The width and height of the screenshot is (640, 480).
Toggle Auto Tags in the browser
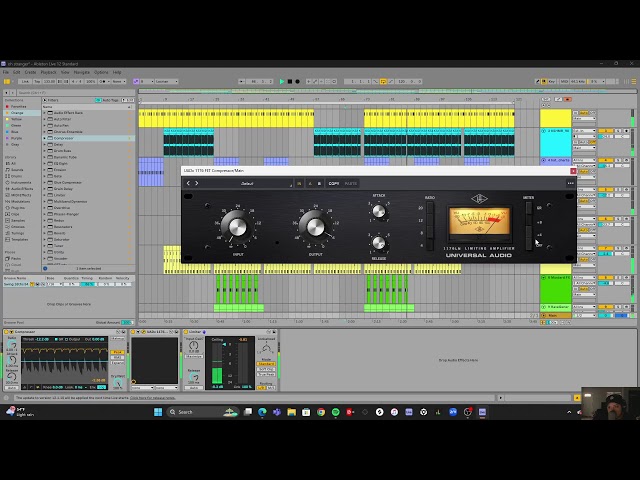pos(107,100)
